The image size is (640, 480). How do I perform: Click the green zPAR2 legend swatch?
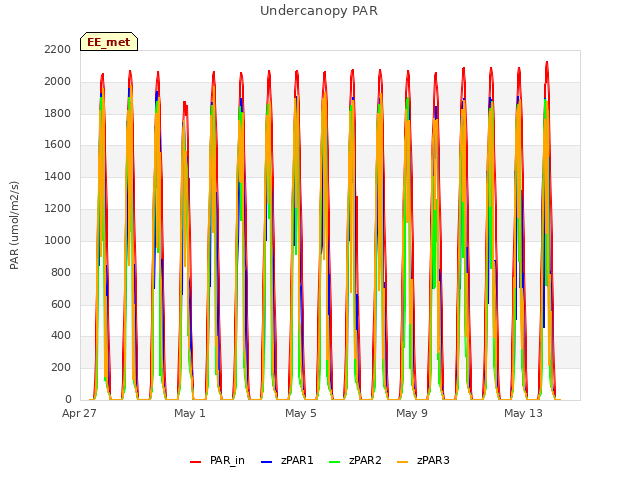click(334, 462)
